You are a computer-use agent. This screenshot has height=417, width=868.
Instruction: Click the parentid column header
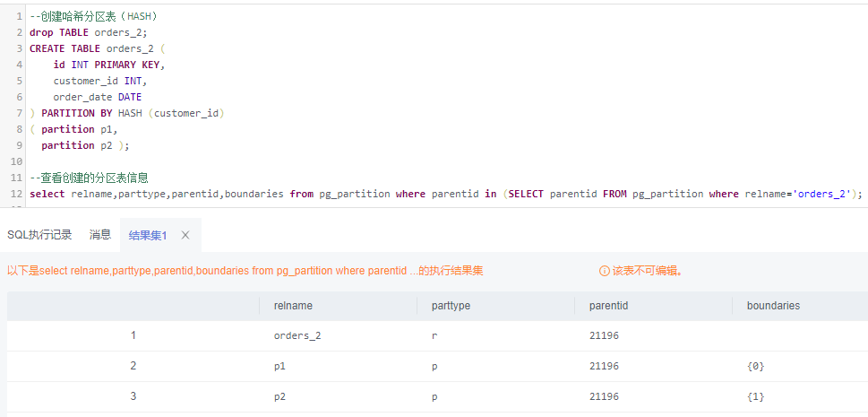coord(608,306)
